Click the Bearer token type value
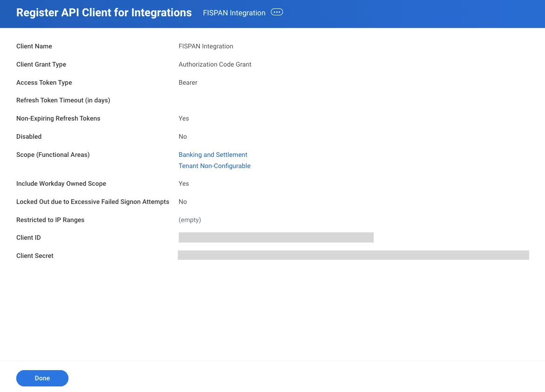545x392 pixels. coord(188,82)
